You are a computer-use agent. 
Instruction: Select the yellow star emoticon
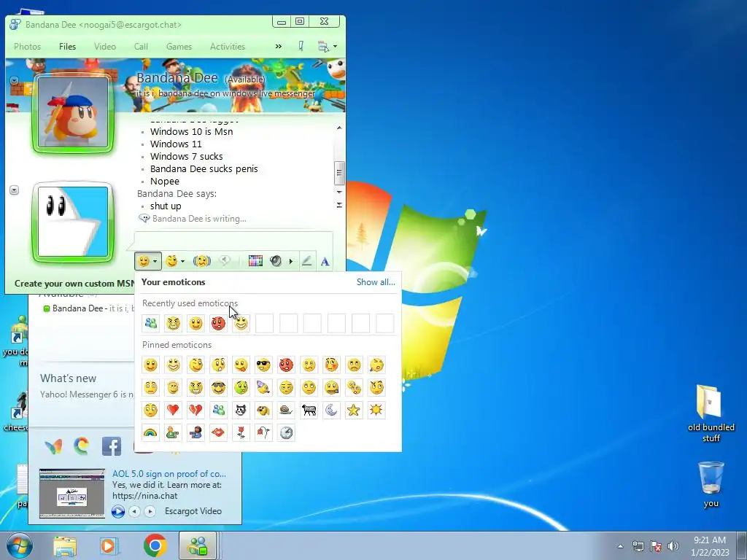(354, 410)
